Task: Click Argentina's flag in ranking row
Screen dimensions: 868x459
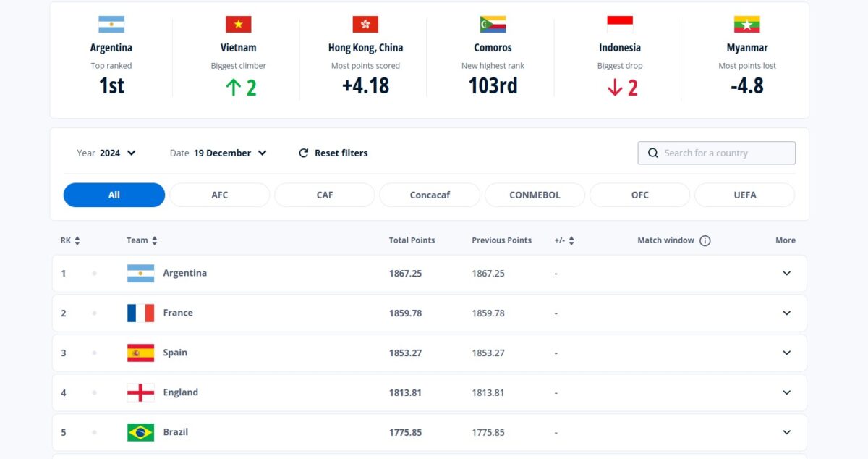Action: (x=141, y=273)
